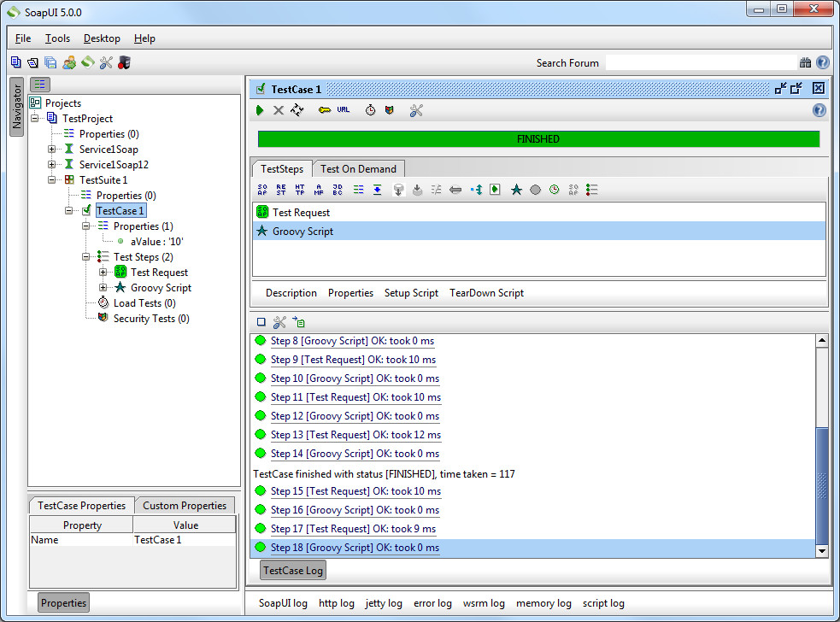Expand the Test Request node in navigator tree

(x=103, y=273)
